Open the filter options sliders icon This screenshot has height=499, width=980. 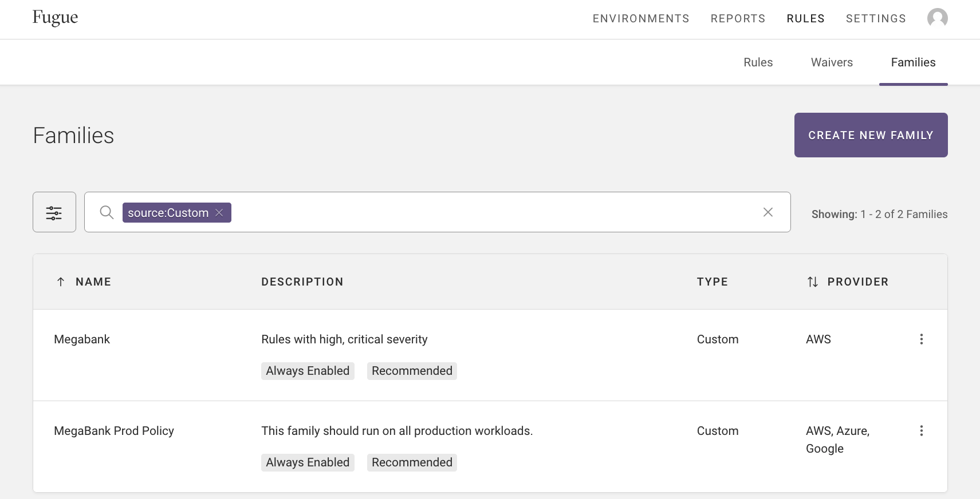54,212
